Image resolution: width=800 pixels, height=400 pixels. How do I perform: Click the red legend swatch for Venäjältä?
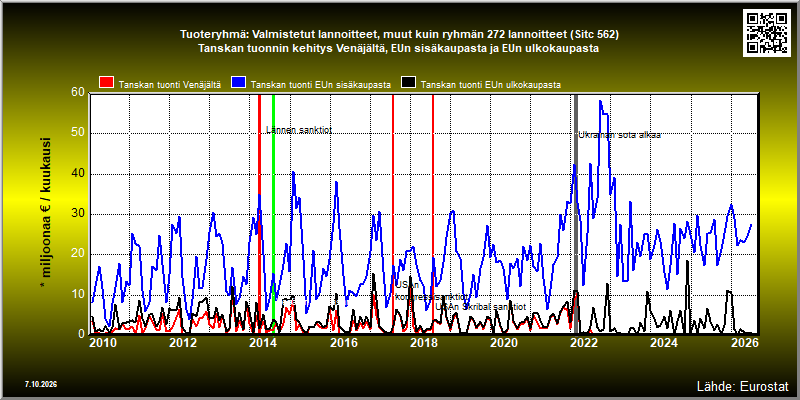pyautogui.click(x=107, y=83)
